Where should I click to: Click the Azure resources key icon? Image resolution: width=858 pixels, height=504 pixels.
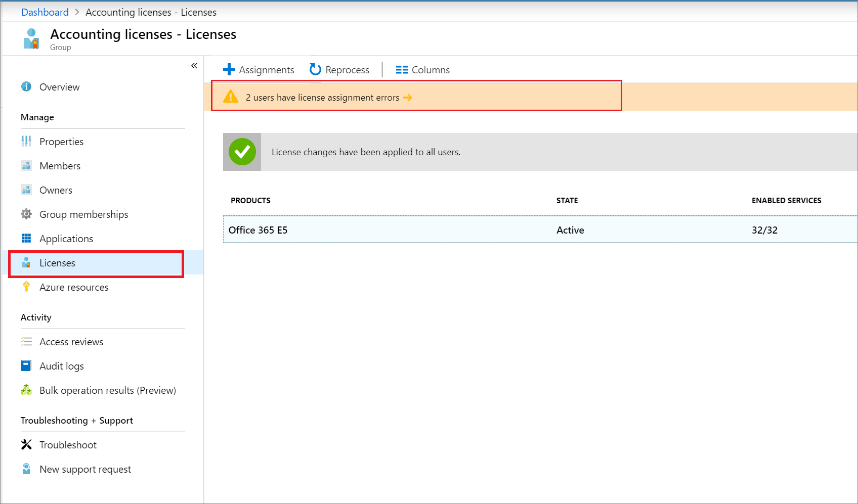(x=26, y=287)
